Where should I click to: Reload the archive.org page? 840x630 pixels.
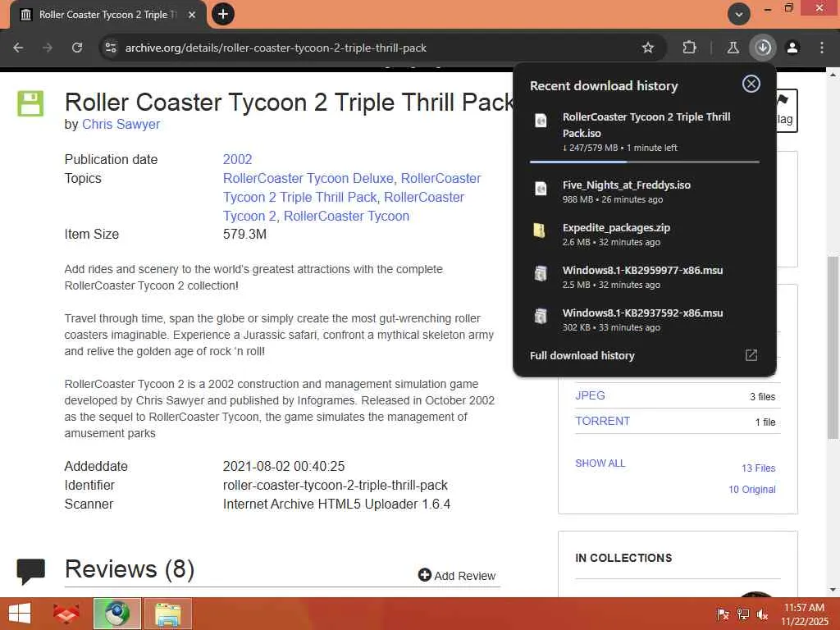77,48
